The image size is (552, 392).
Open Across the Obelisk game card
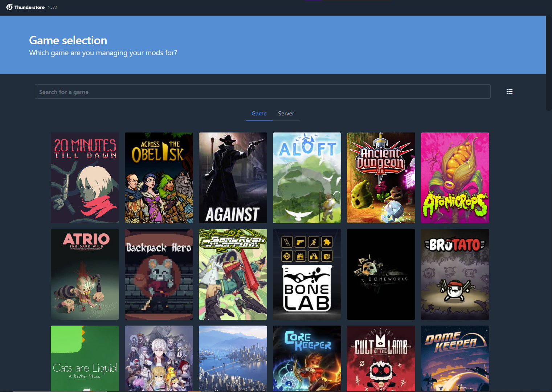tap(159, 178)
